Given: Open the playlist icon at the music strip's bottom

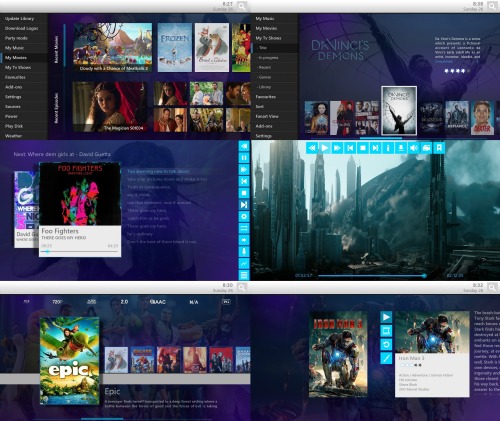Looking at the screenshot, I should tap(244, 275).
